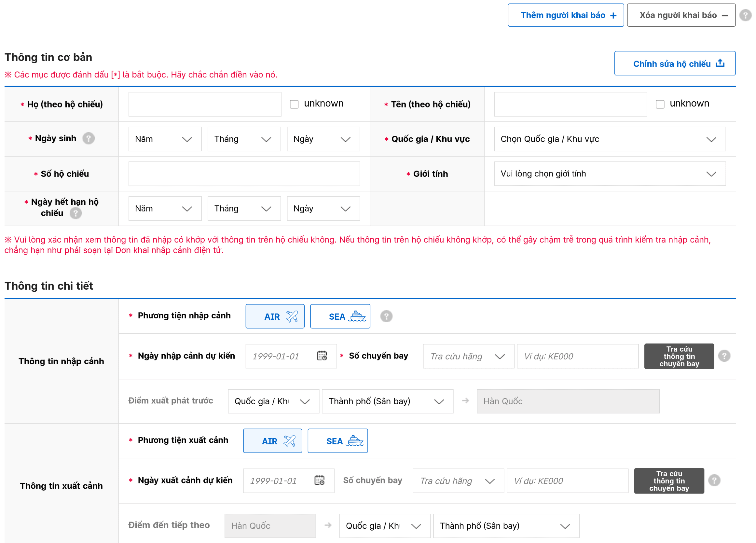
Task: Click Chỉnh sửa hộ chiếu button
Action: (x=674, y=63)
